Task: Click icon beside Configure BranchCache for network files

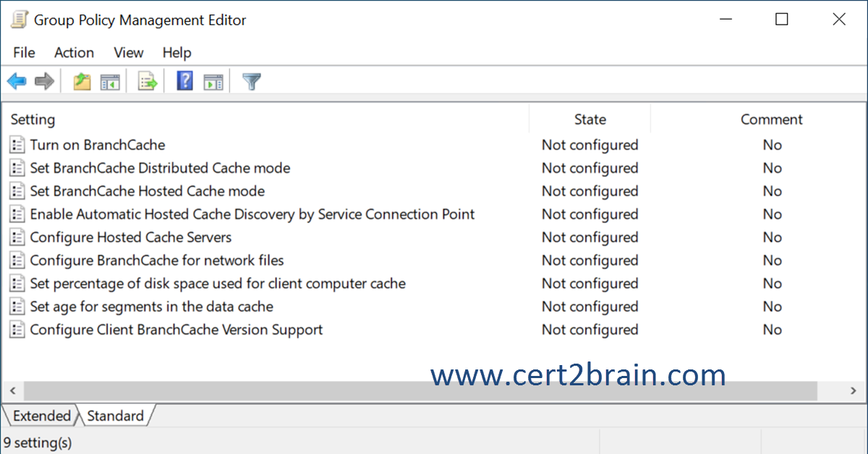Action: (17, 260)
